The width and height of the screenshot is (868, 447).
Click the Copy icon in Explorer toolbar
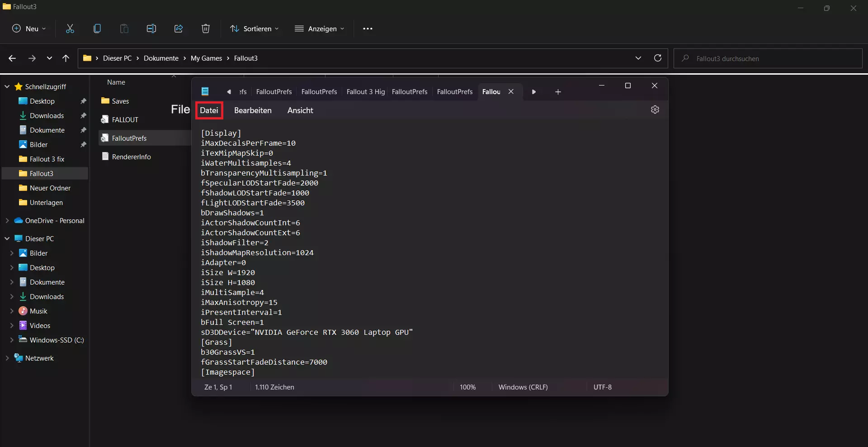tap(97, 29)
